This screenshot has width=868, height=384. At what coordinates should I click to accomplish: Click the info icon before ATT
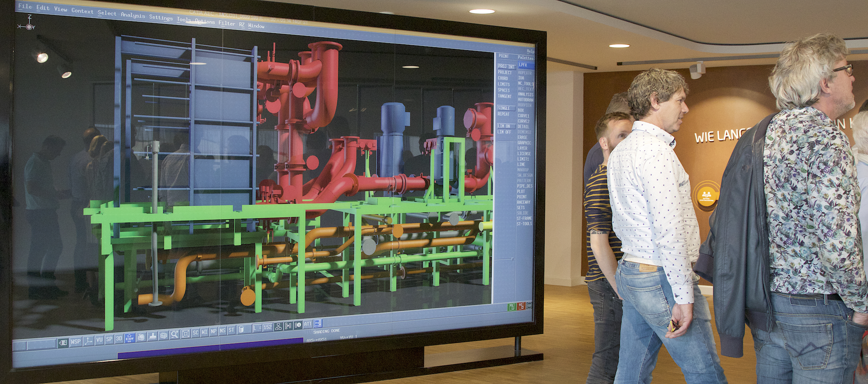(298, 325)
